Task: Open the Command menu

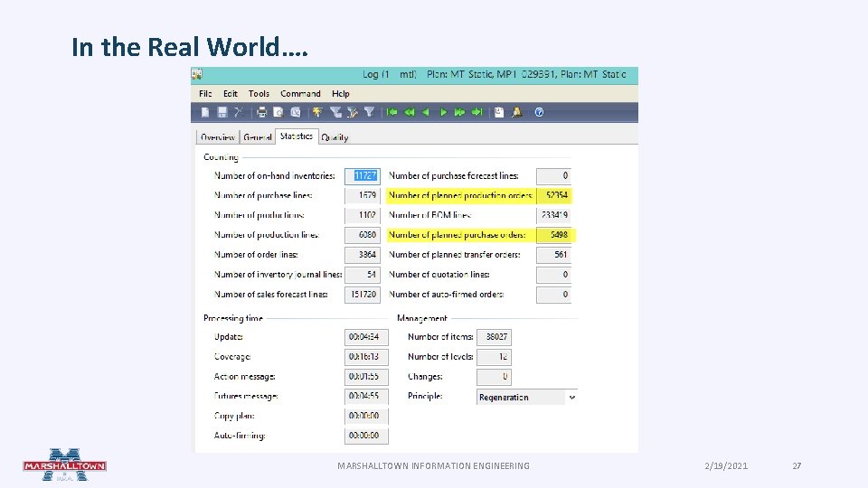Action: [x=300, y=93]
